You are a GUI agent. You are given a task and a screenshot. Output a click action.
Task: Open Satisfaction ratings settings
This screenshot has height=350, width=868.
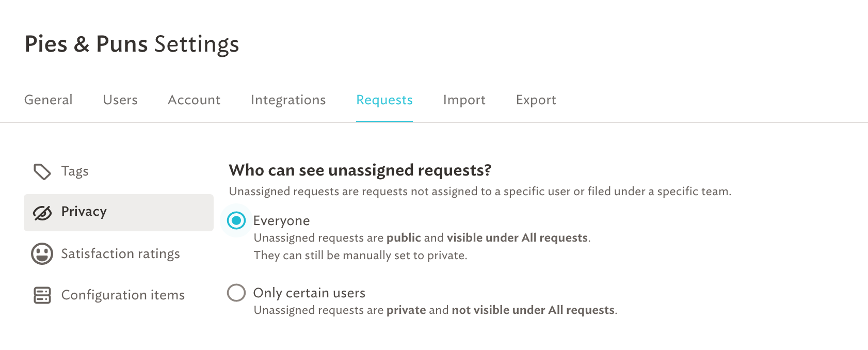pos(119,254)
